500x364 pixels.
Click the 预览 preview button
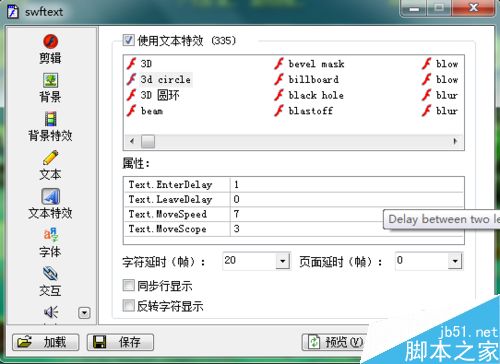(334, 342)
